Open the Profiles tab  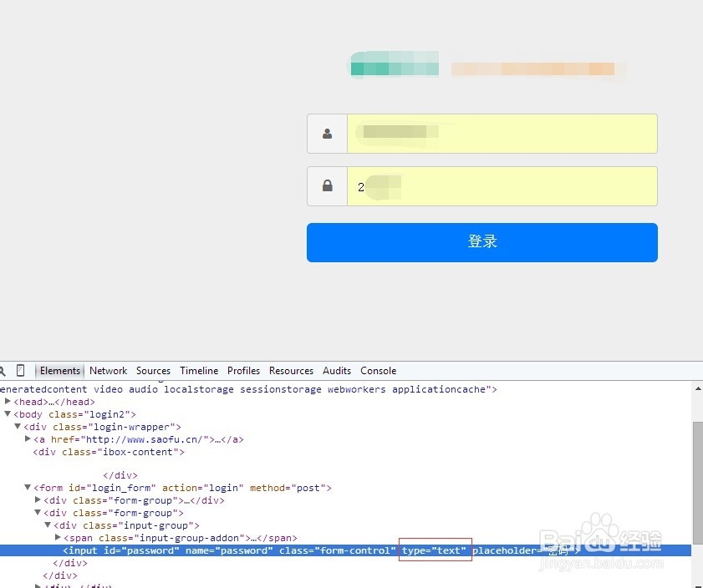(x=243, y=371)
